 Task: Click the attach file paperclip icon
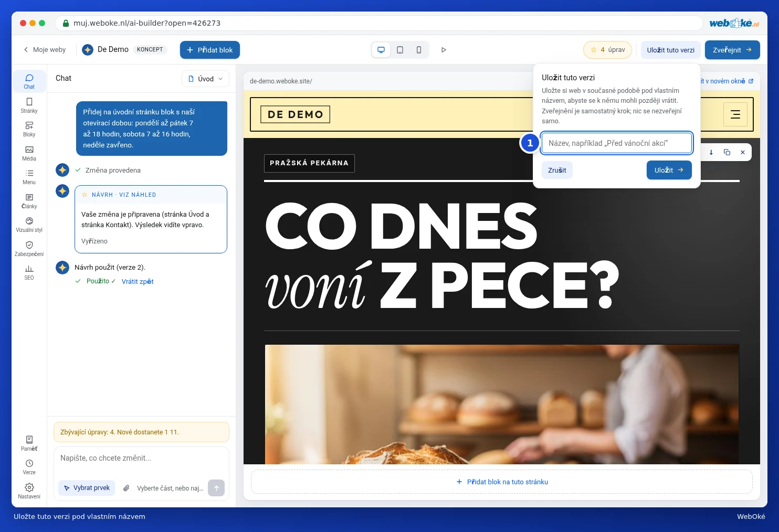pyautogui.click(x=126, y=488)
